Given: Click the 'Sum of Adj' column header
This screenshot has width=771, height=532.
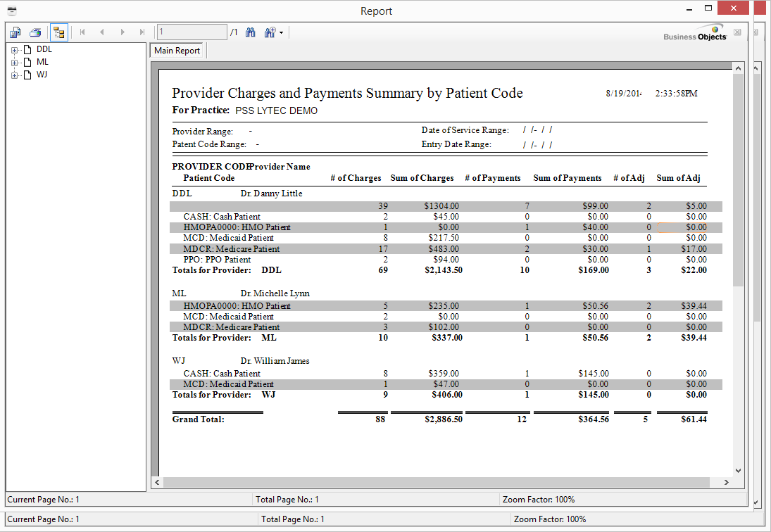Looking at the screenshot, I should coord(678,178).
